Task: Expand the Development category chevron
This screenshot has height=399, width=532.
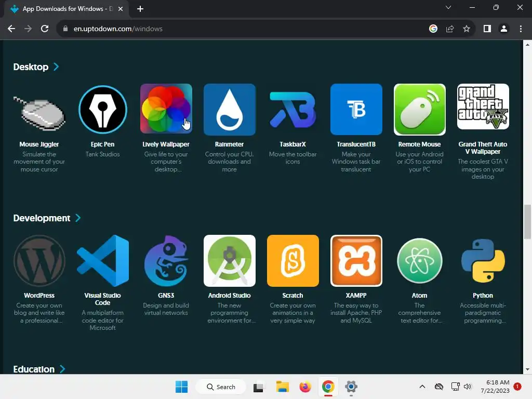Action: coord(78,218)
